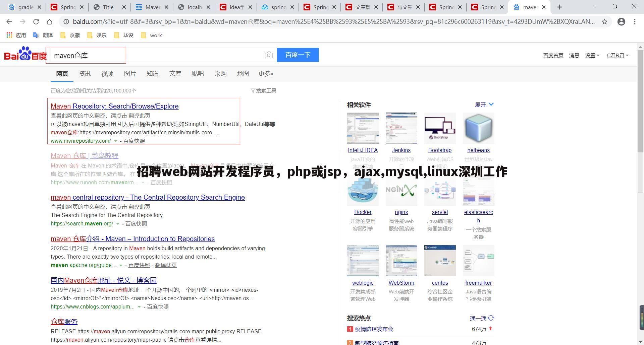644x345 pixels.
Task: Open camera image search icon
Action: coord(268,55)
